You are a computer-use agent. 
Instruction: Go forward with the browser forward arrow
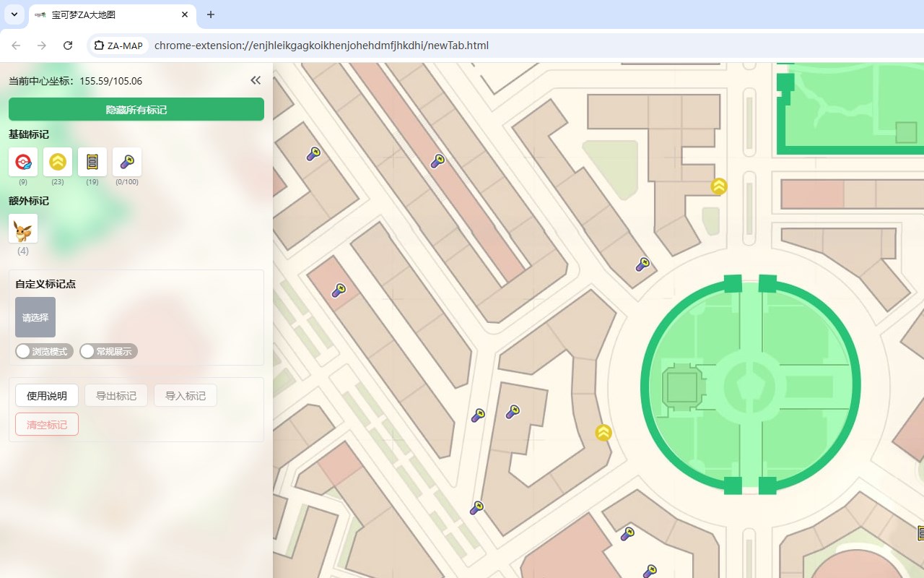(42, 46)
